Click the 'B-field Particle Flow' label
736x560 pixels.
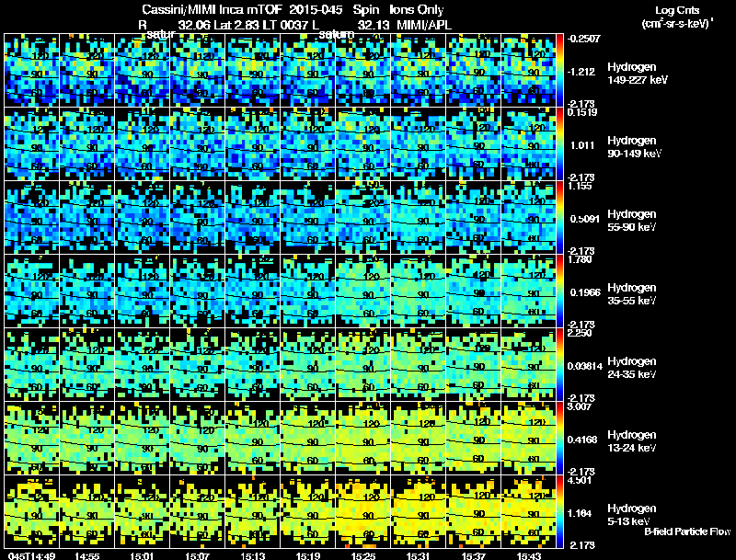[x=687, y=531]
